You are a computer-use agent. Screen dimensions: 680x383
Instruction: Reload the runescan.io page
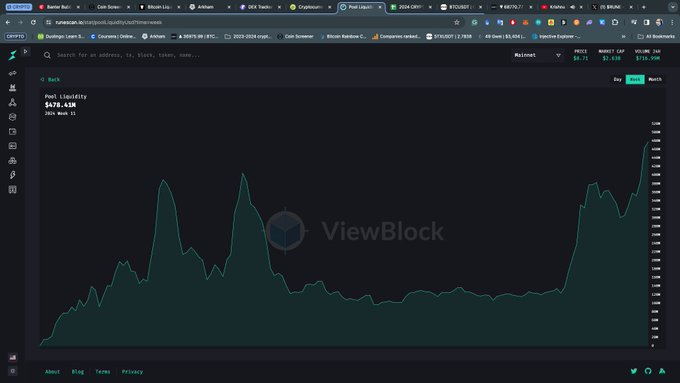[x=33, y=22]
